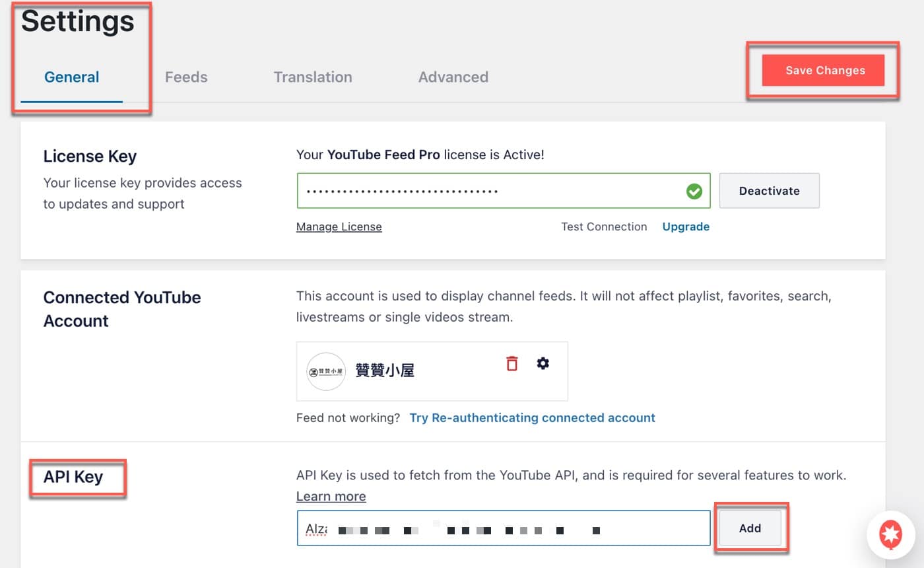
Task: Open the Feeds tab
Action: (186, 77)
